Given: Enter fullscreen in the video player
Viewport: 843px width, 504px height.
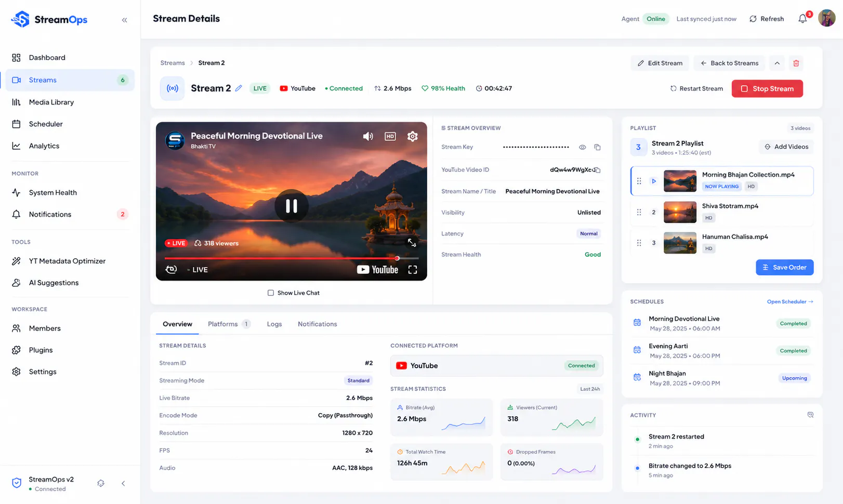Looking at the screenshot, I should (x=413, y=270).
